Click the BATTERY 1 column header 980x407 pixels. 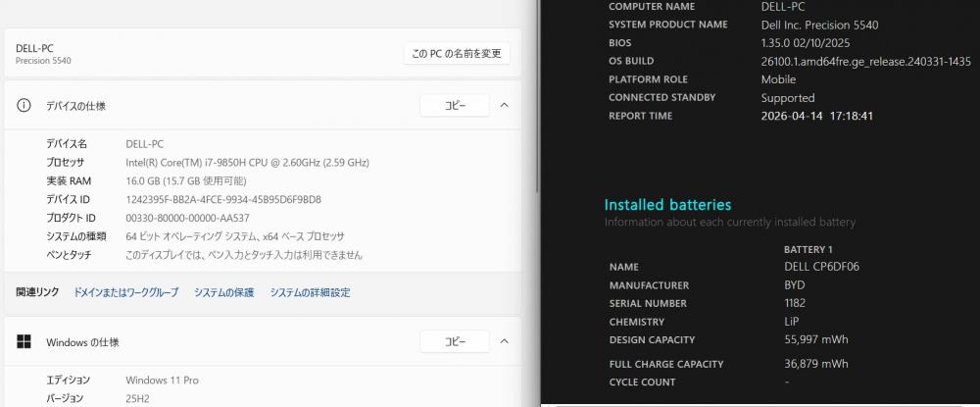coord(808,249)
